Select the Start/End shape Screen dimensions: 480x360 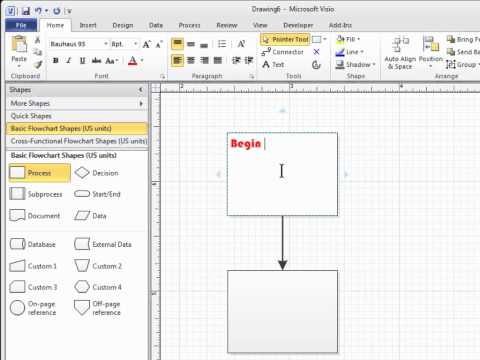(97, 194)
